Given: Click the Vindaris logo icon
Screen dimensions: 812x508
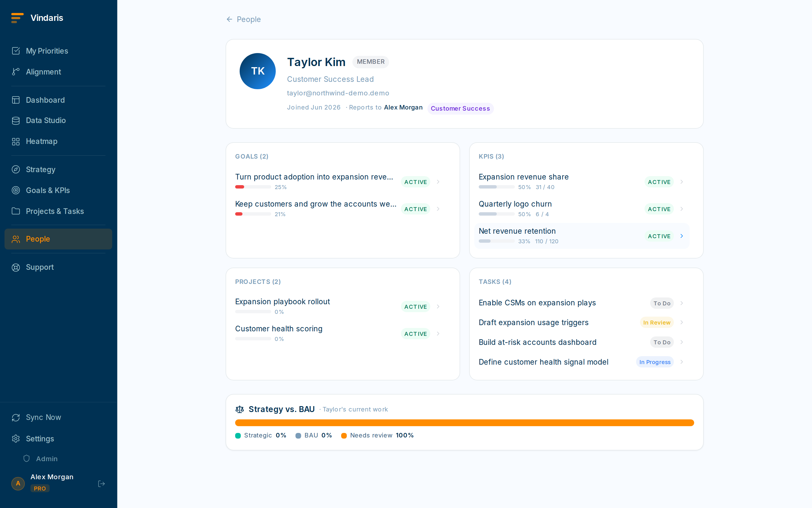Looking at the screenshot, I should coord(17,18).
